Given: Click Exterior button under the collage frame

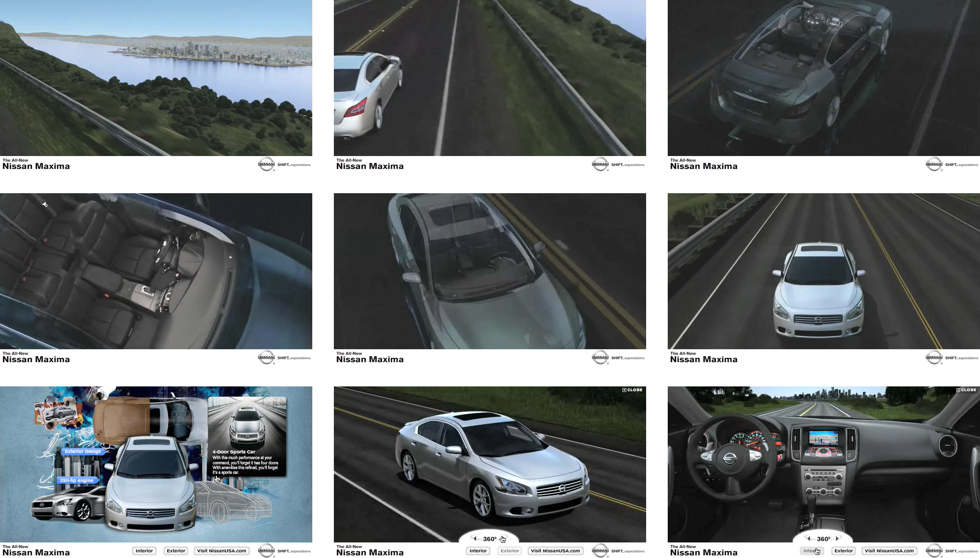Looking at the screenshot, I should coord(176,551).
